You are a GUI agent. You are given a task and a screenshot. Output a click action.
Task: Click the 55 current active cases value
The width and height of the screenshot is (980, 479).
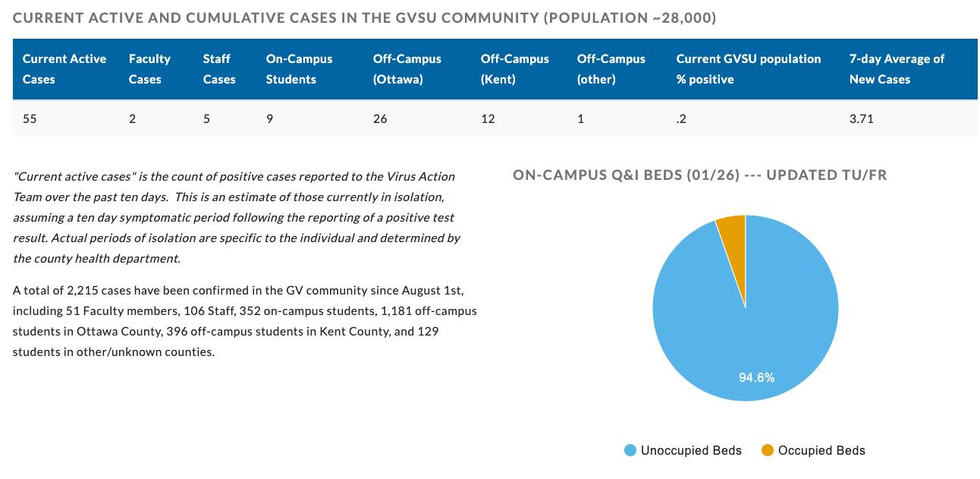pos(30,118)
